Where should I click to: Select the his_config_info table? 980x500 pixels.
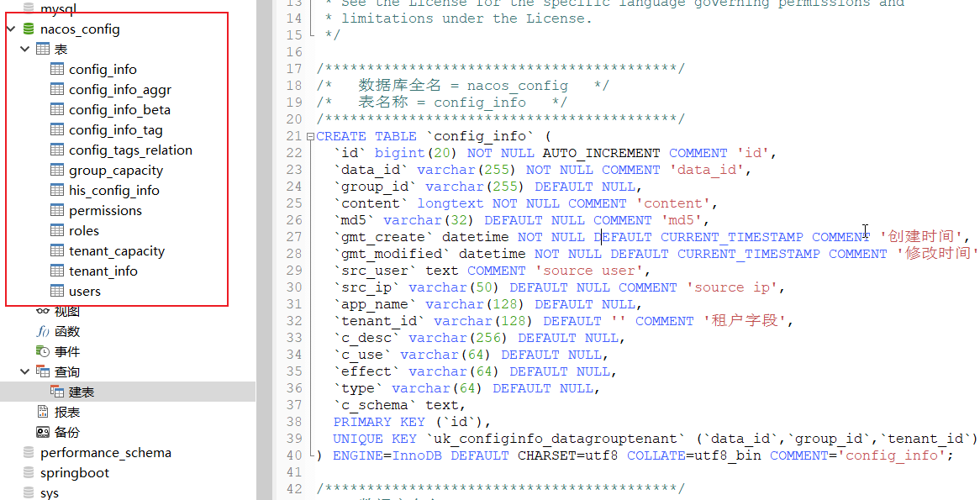pos(114,191)
